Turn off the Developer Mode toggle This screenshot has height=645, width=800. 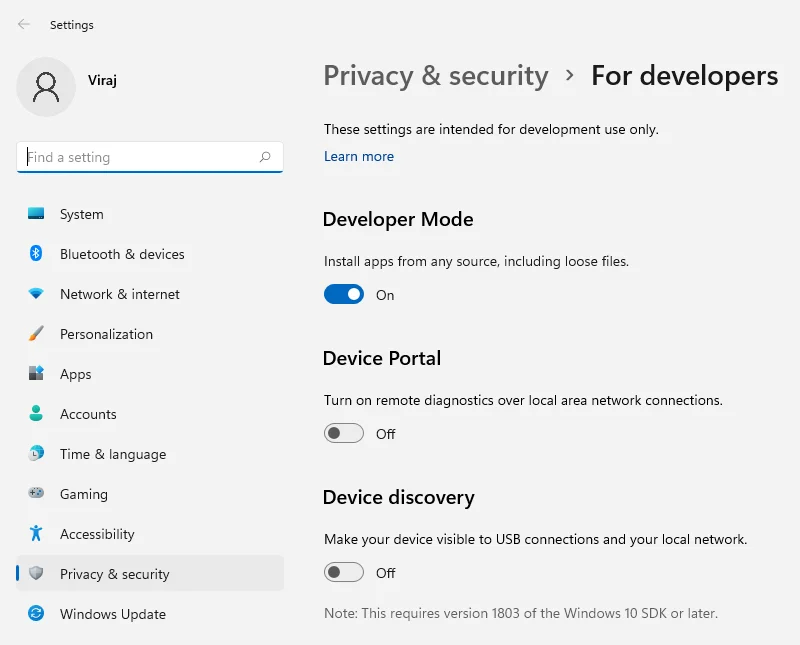coord(344,294)
